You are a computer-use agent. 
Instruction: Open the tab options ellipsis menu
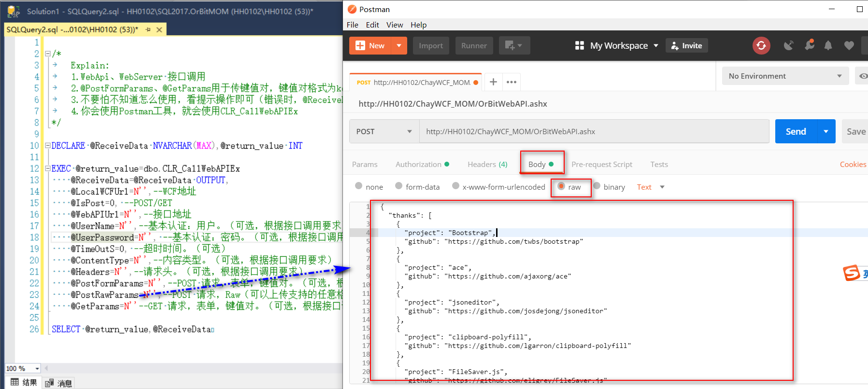pos(512,82)
